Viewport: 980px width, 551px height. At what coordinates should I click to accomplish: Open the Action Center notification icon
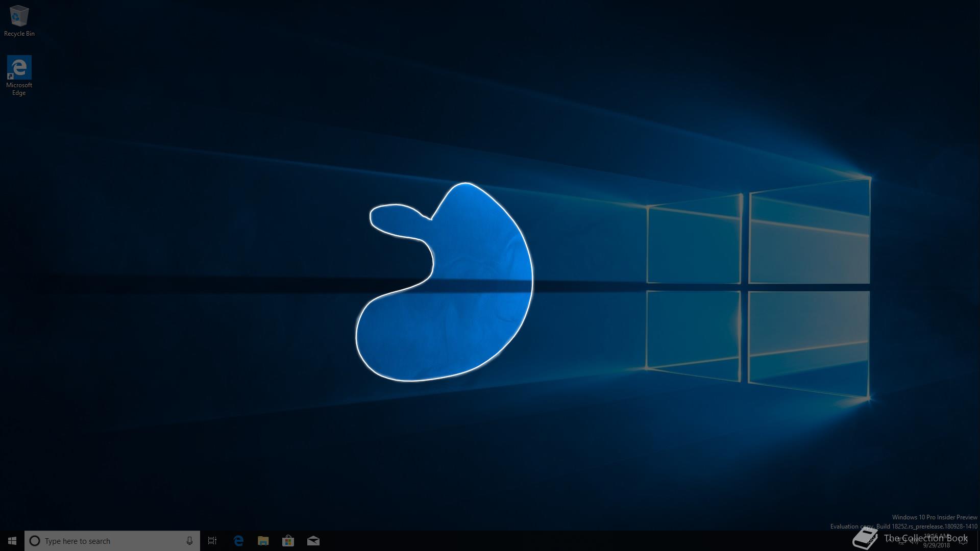pos(963,541)
